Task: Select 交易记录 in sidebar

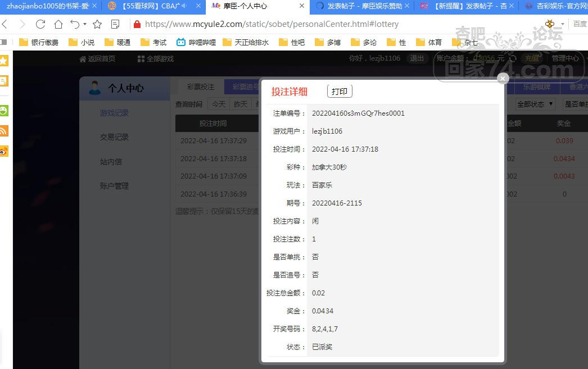Action: 114,138
